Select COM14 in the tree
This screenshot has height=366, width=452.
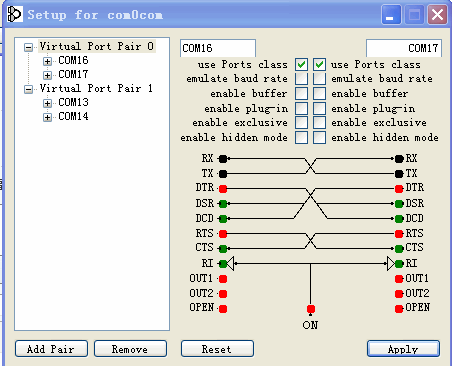(x=73, y=116)
